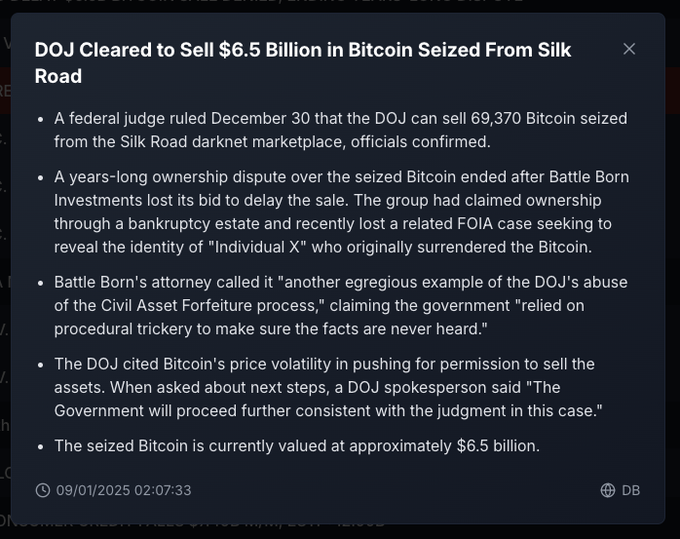Click the clock icon beside the timestamp

click(x=43, y=490)
